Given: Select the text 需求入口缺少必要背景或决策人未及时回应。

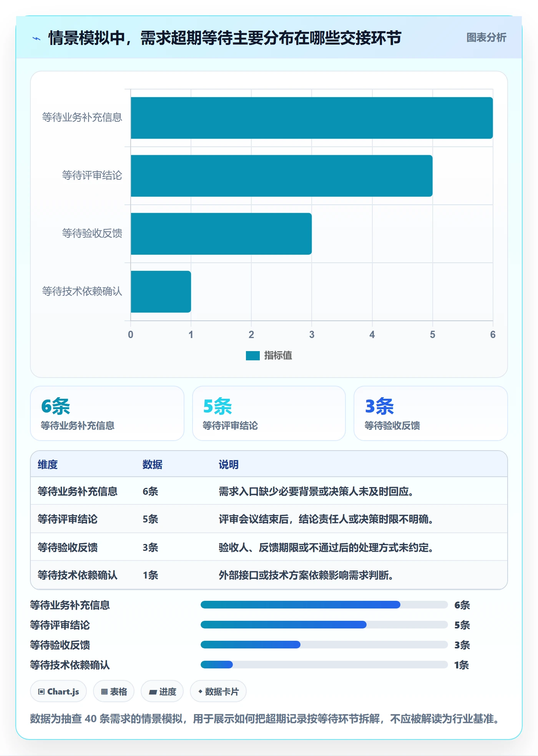Looking at the screenshot, I should [316, 491].
